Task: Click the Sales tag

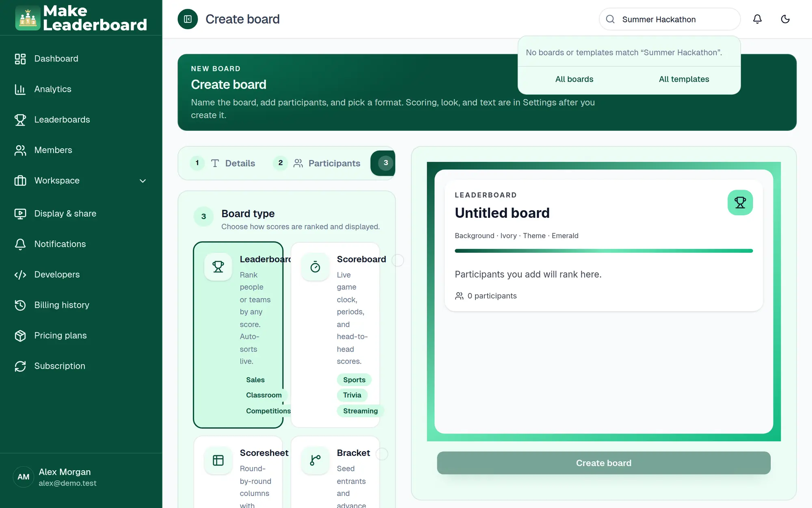Action: 255,380
